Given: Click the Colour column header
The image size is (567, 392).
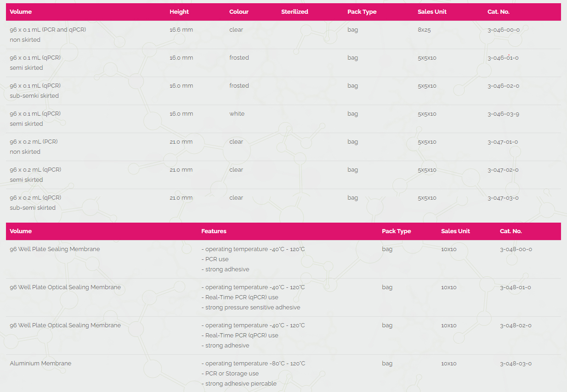Looking at the screenshot, I should point(238,12).
